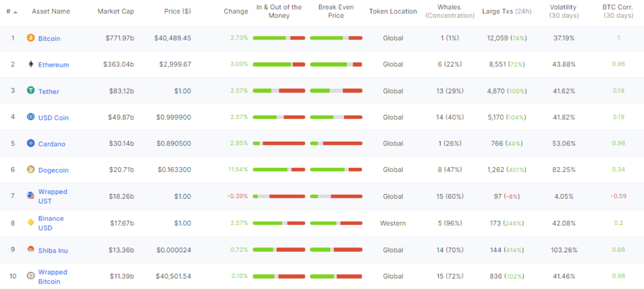644x289 pixels.
Task: Click Wrapped Bitcoin's price $40,501.54
Action: 173,276
